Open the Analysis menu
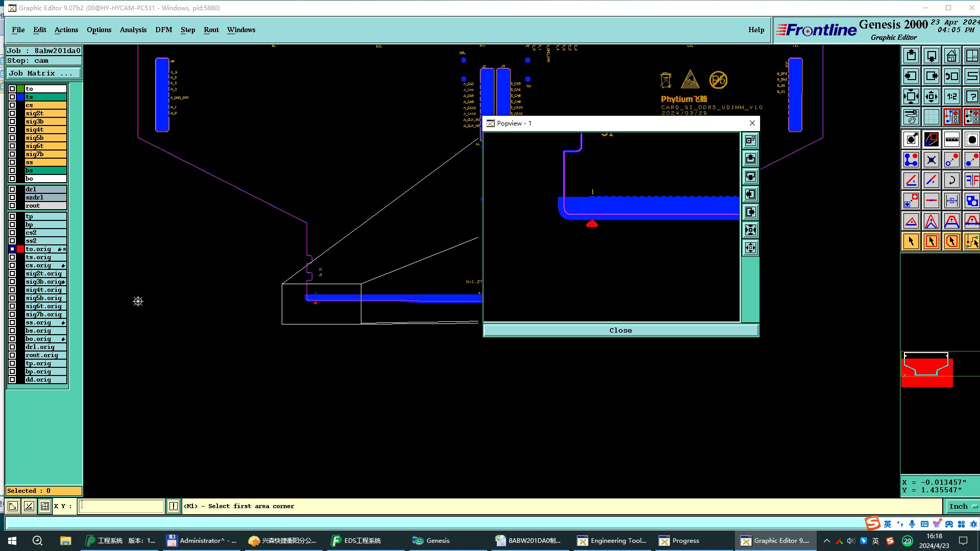 click(133, 30)
